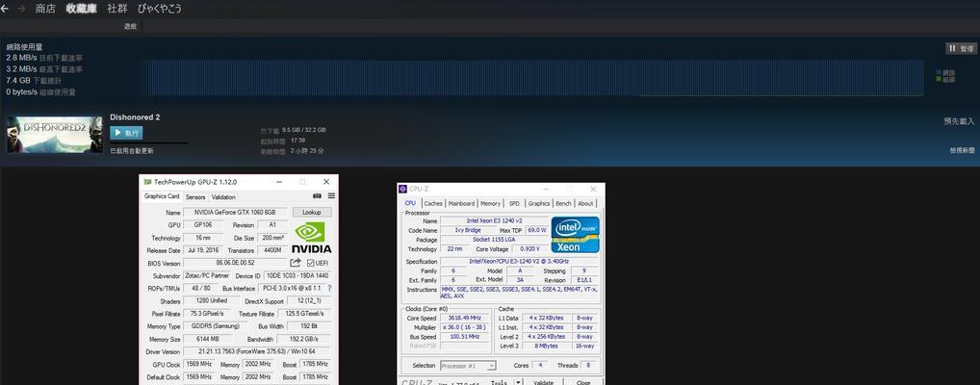This screenshot has height=385, width=980.
Task: Open the SPD tab in CPU-Z
Action: tap(514, 203)
